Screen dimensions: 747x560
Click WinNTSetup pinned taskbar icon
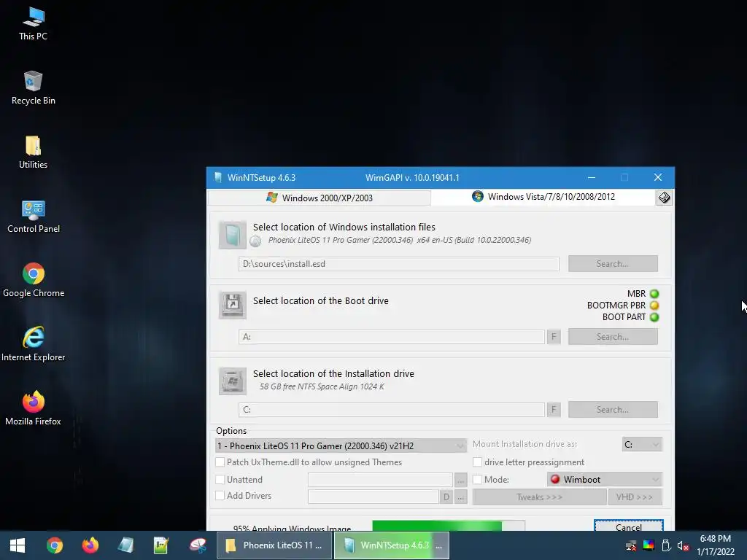125,545
